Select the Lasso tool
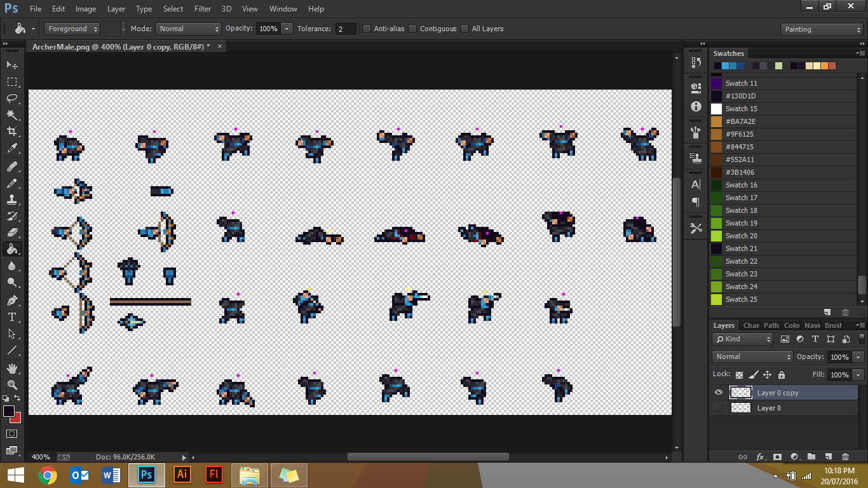The image size is (868, 488). pos(12,98)
